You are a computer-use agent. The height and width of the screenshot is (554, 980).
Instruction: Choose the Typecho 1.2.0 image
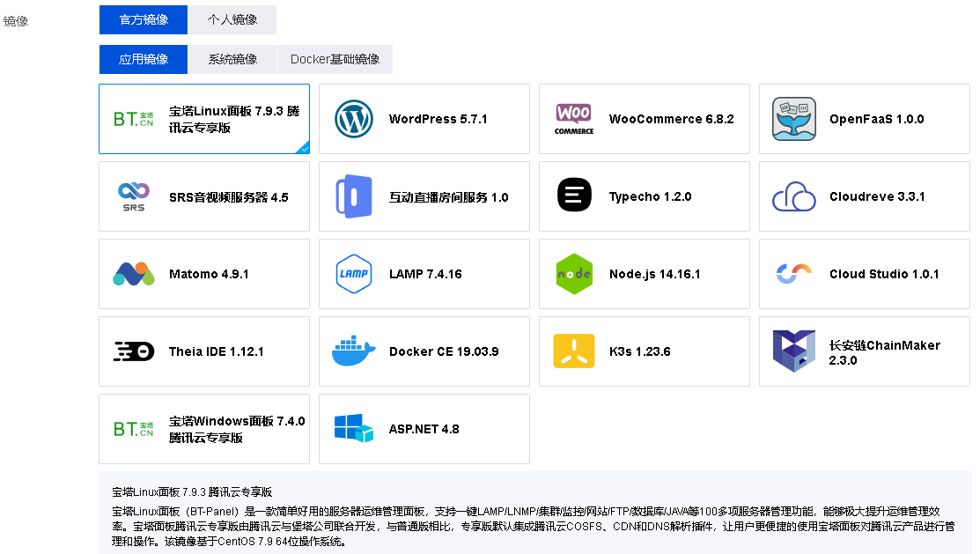645,196
